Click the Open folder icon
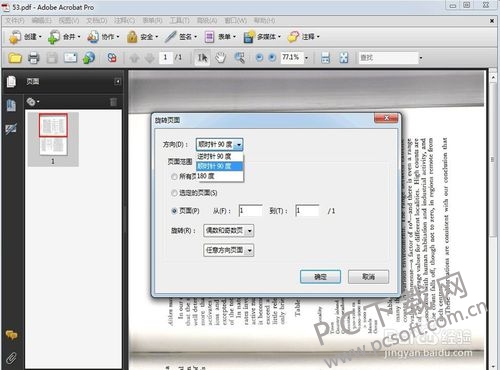 pos(15,58)
